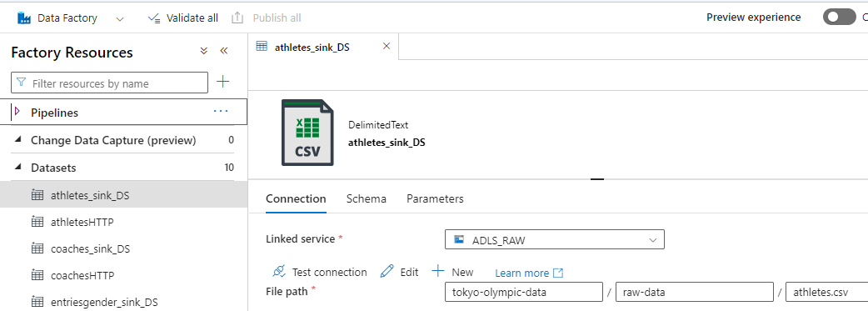Click the raw-data directory field
Viewport: 868px width, 311px height.
tap(694, 292)
